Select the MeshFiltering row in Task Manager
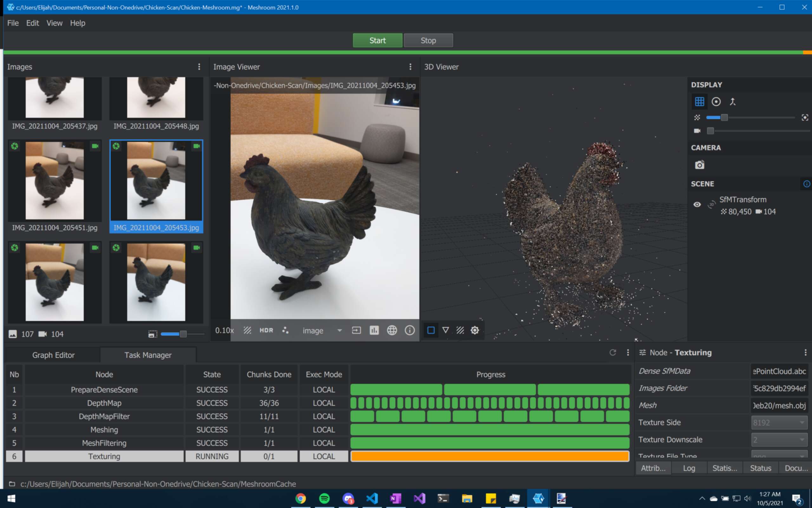Screen dimensions: 812x508 coord(318,443)
